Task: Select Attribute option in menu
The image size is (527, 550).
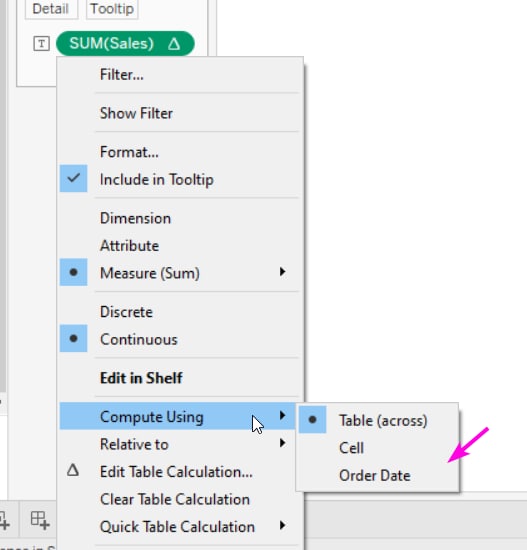Action: click(x=179, y=246)
